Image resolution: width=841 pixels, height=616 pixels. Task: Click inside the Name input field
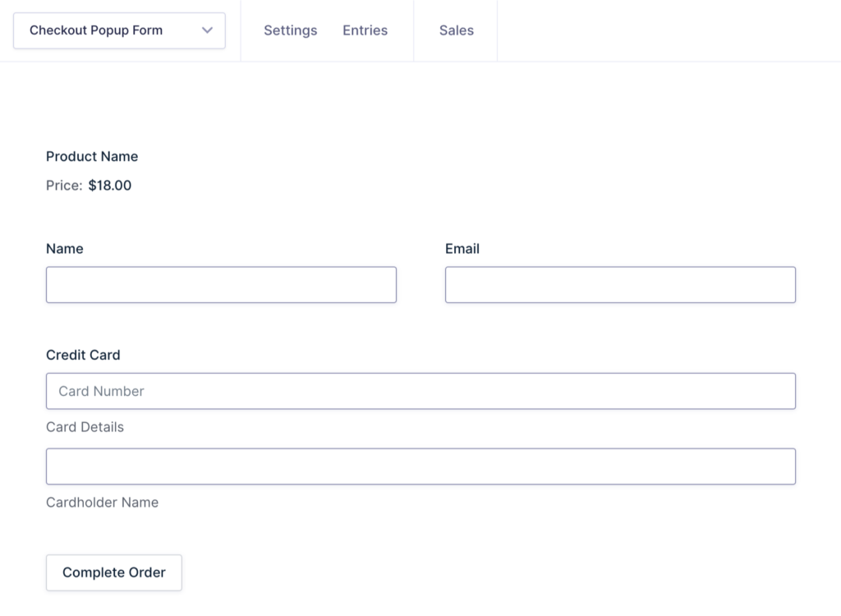point(221,284)
